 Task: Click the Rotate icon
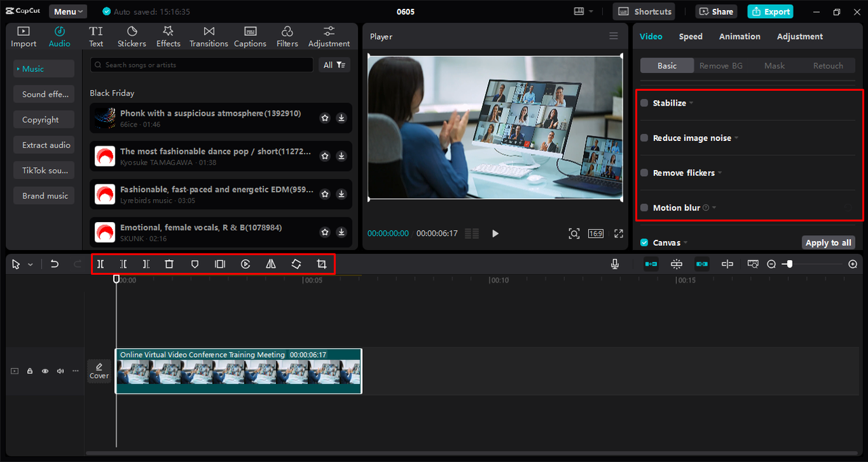[x=296, y=264]
